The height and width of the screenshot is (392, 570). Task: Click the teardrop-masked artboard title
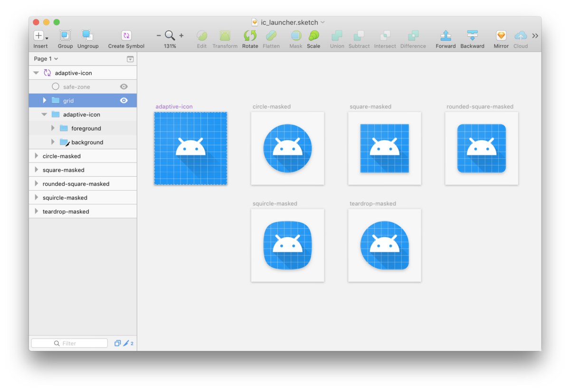click(x=373, y=203)
